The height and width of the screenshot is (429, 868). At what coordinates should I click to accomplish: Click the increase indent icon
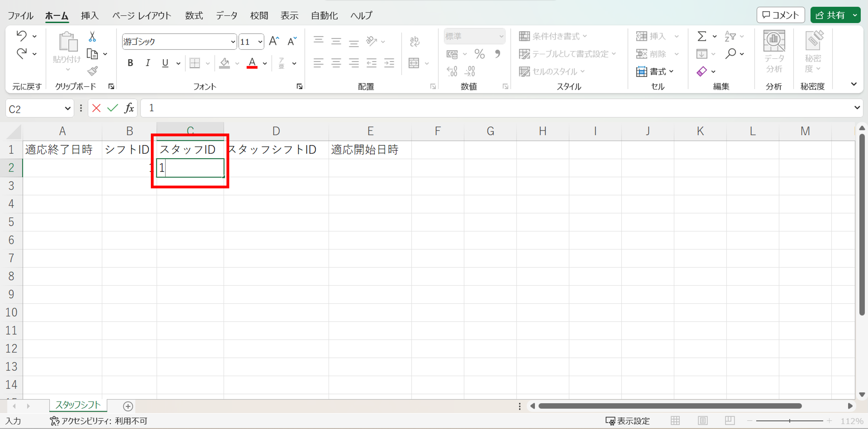click(x=389, y=63)
